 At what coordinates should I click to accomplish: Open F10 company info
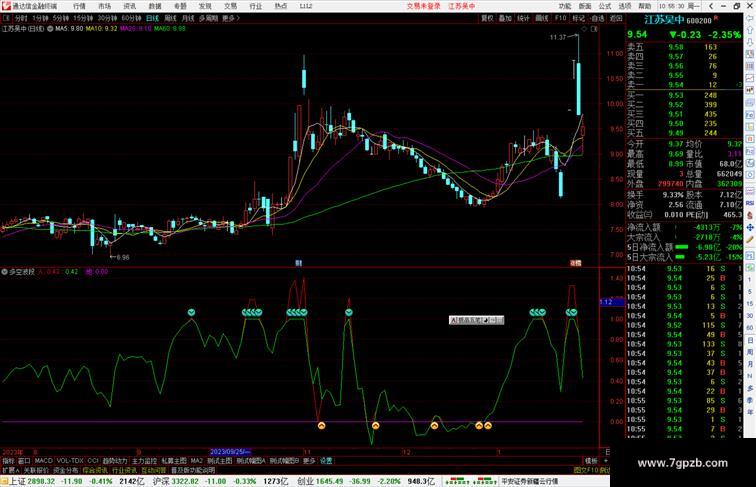point(560,18)
